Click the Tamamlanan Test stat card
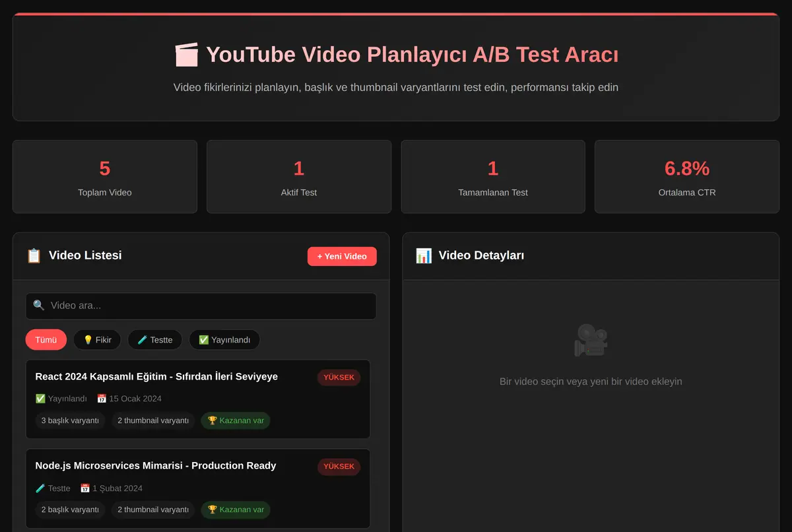The image size is (792, 532). [493, 177]
